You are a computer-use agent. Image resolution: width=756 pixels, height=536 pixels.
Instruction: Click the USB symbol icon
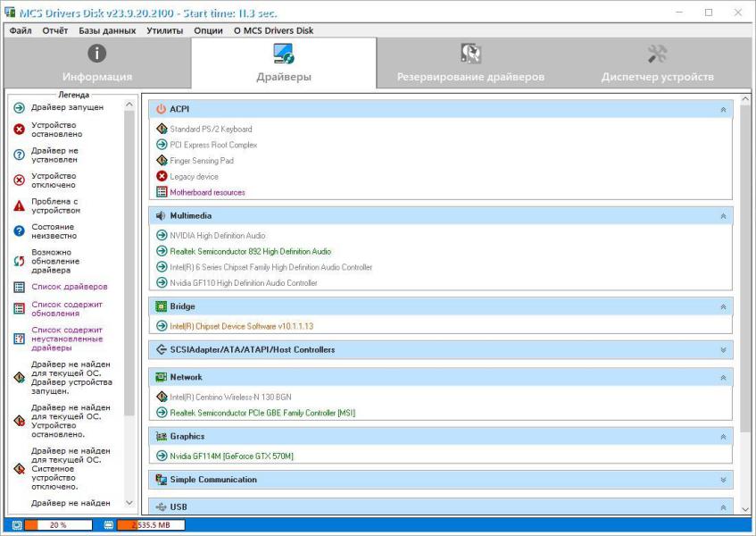[161, 507]
